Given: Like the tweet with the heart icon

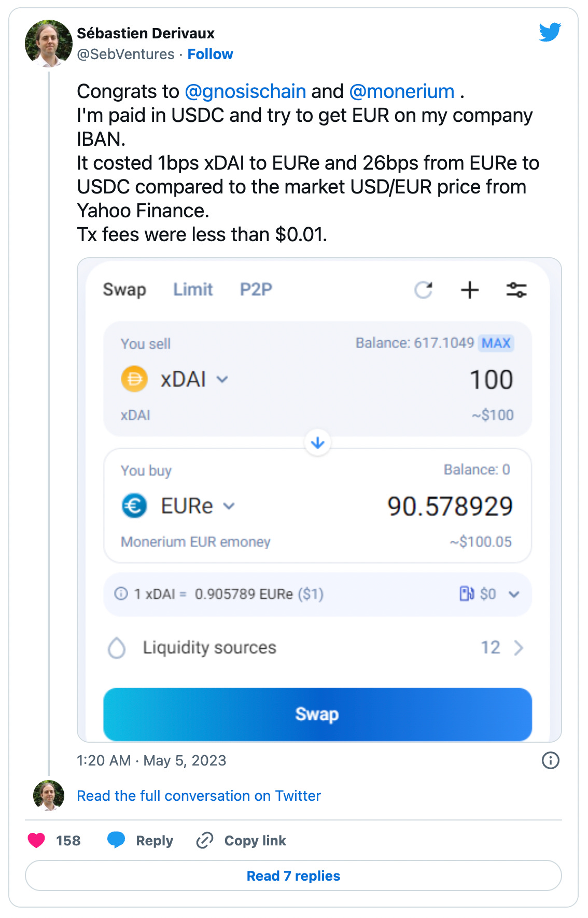Looking at the screenshot, I should tap(36, 840).
